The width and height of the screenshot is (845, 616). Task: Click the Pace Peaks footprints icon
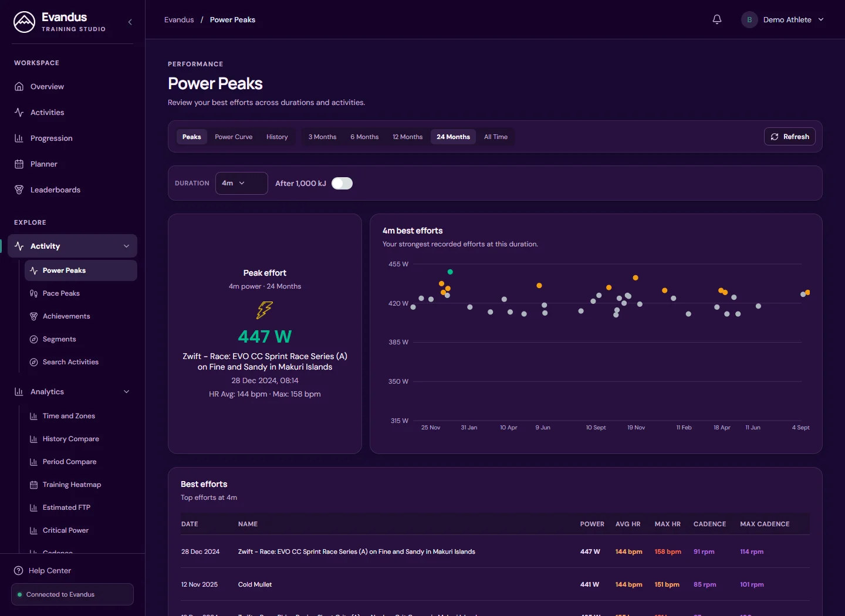click(33, 293)
